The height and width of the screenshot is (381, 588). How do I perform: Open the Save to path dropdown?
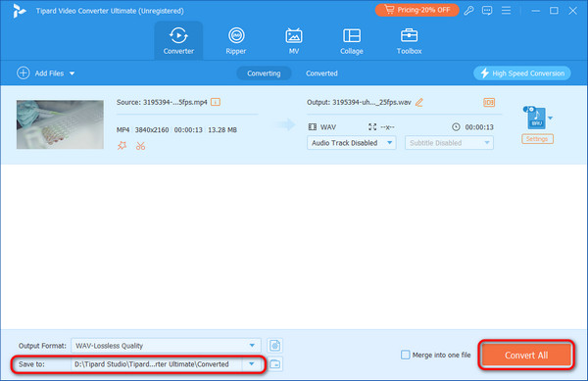pyautogui.click(x=252, y=364)
